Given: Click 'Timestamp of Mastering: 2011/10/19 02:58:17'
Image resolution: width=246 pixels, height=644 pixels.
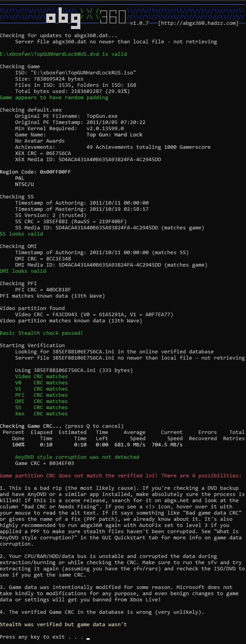Looking at the screenshot, I should click(82, 209).
